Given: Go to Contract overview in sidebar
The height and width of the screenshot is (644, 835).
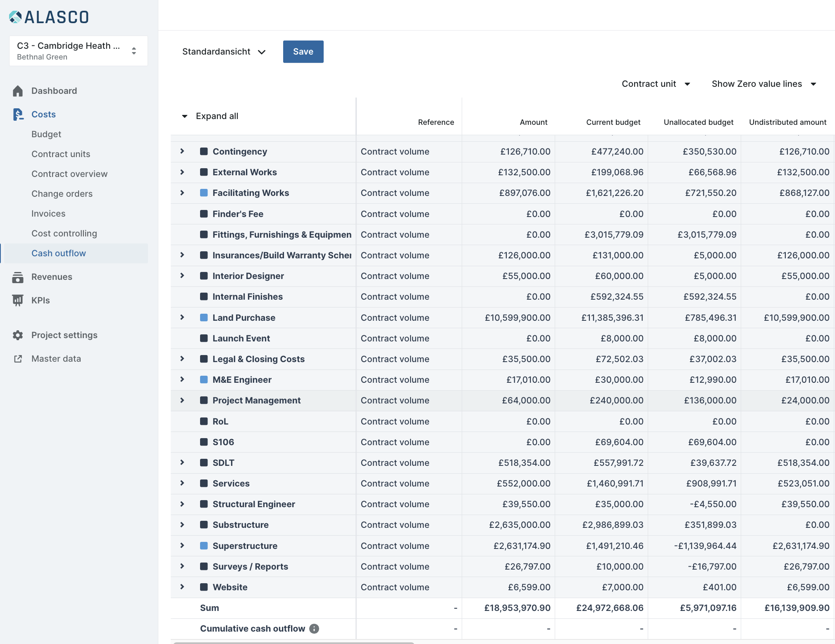Looking at the screenshot, I should pyautogui.click(x=69, y=174).
